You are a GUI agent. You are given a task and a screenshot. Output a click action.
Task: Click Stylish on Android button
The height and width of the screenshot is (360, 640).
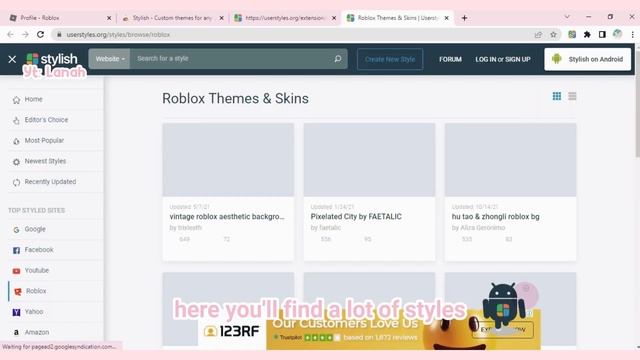[587, 59]
